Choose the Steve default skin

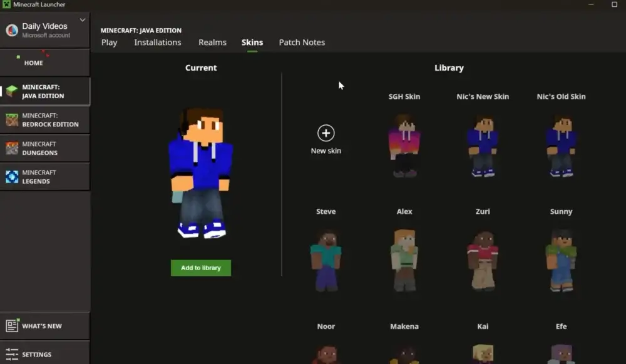tap(326, 260)
